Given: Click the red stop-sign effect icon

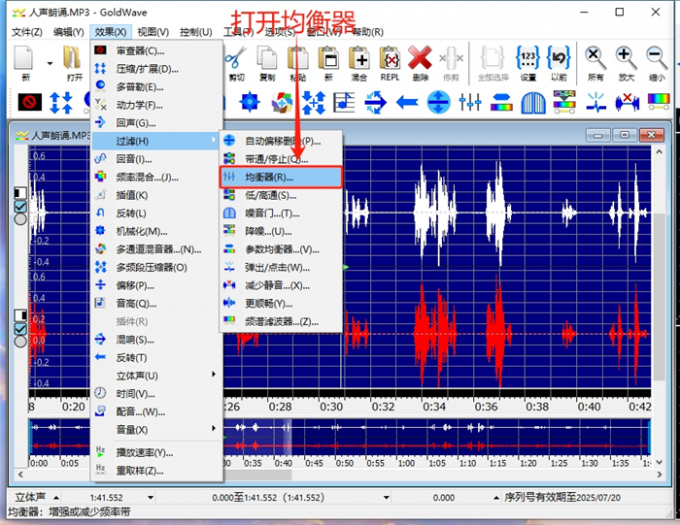Looking at the screenshot, I should 30,102.
